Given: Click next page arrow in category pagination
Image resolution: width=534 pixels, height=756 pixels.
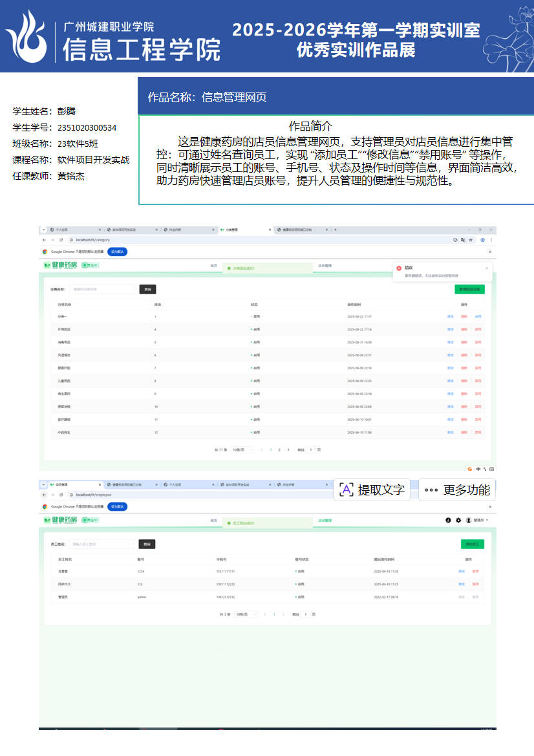Looking at the screenshot, I should (288, 449).
